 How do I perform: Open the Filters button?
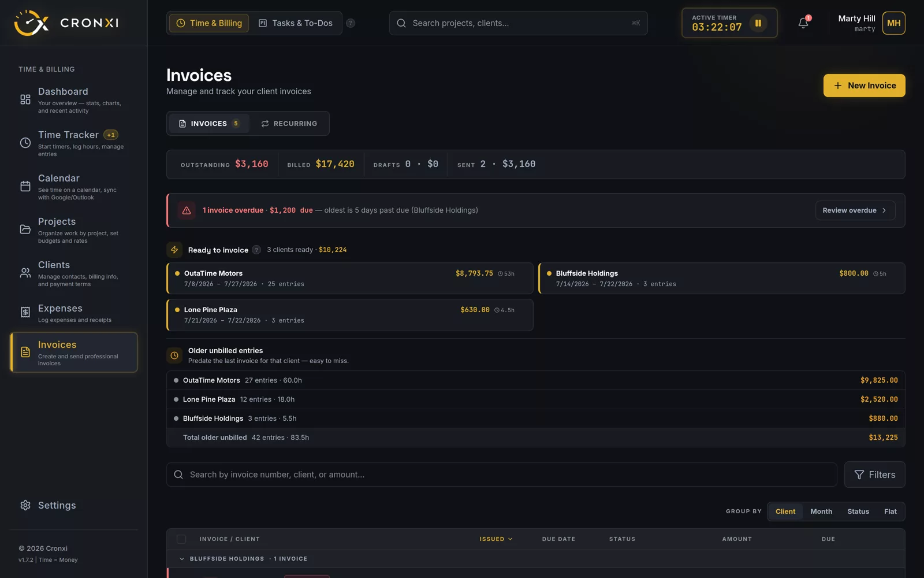tap(874, 475)
